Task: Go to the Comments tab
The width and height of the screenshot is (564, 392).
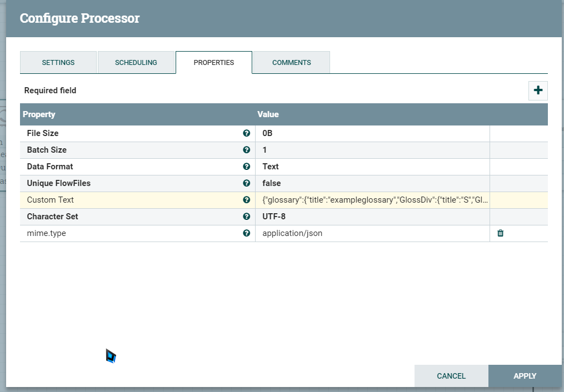Action: point(291,63)
